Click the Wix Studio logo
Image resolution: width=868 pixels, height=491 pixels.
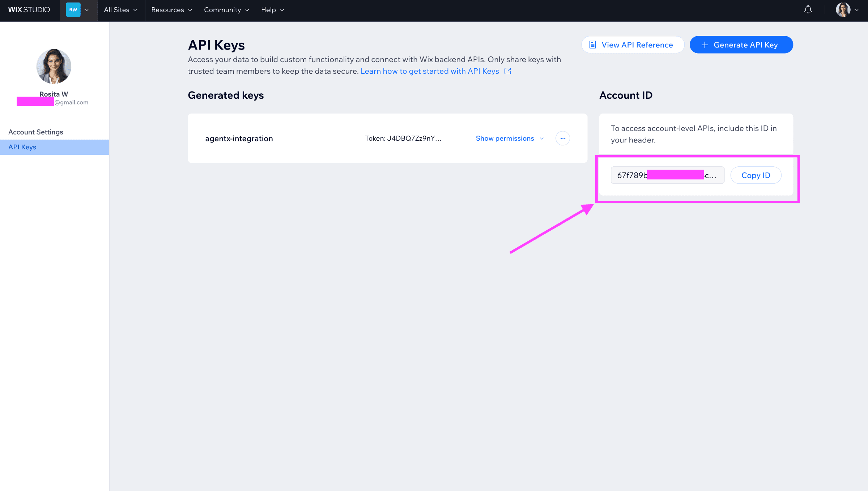(x=29, y=10)
